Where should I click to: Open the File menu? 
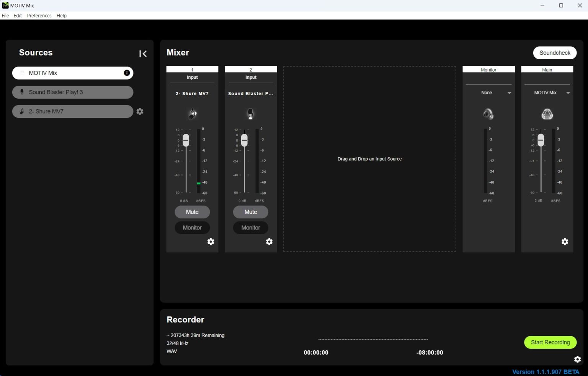pyautogui.click(x=5, y=15)
